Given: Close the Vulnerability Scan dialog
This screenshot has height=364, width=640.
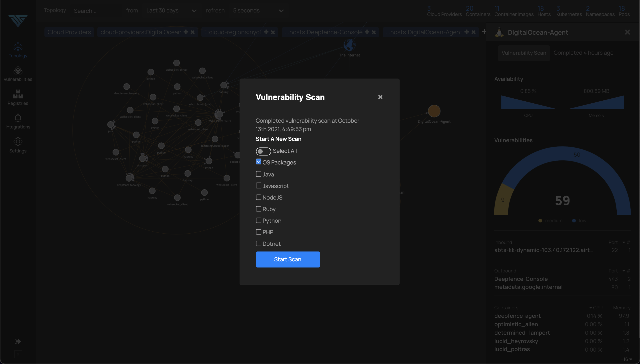Looking at the screenshot, I should 380,97.
